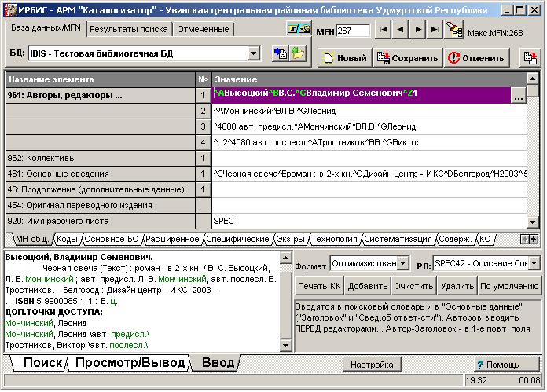Image resolution: width=547 pixels, height=392 pixels.
Task: Click По умолчанию button
Action: pos(509,286)
